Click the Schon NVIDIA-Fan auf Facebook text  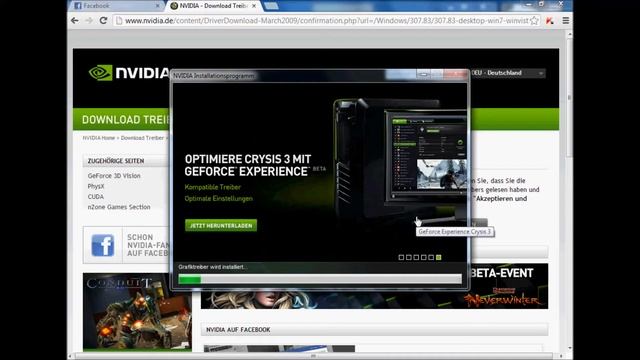point(148,245)
